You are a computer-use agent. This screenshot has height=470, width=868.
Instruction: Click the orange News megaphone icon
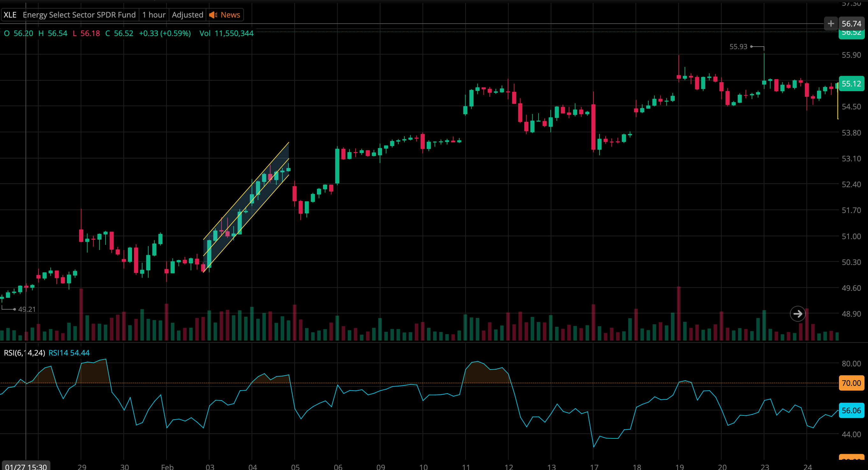click(x=213, y=15)
